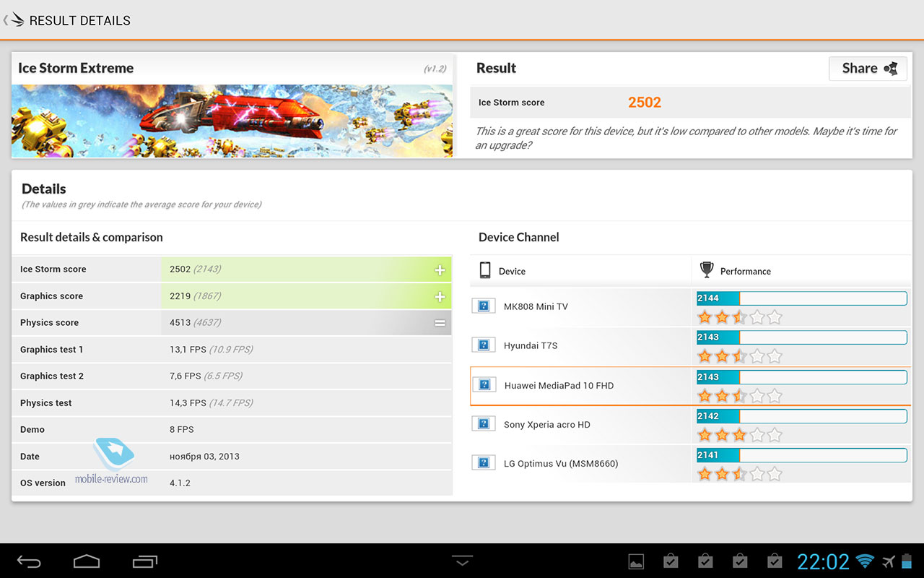Image resolution: width=924 pixels, height=578 pixels.
Task: Click the OS version value 4.1.2
Action: [x=180, y=483]
